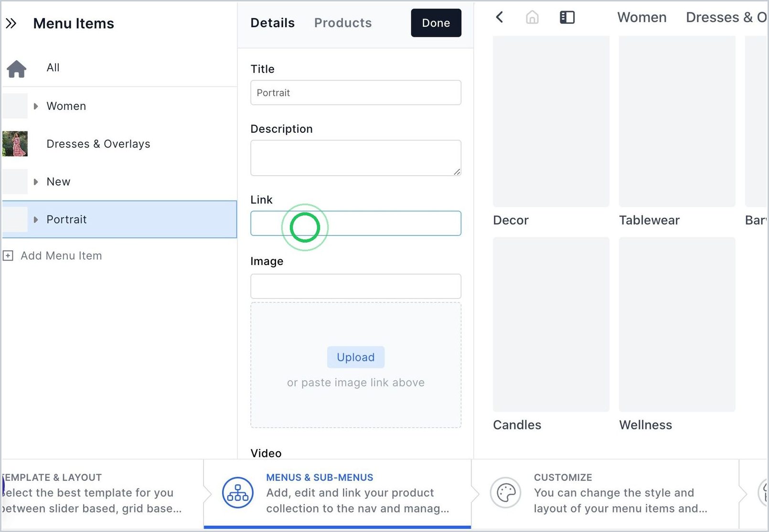
Task: Click the back arrow in preview header
Action: coord(500,18)
